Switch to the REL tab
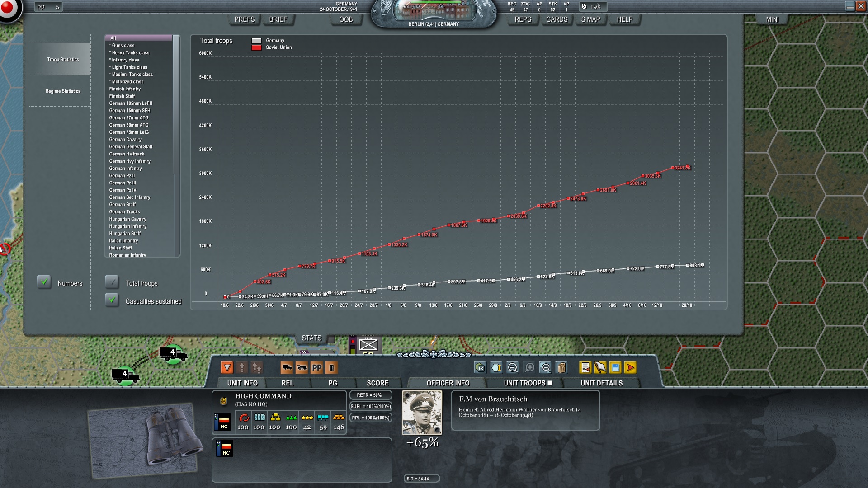The height and width of the screenshot is (488, 868). point(288,383)
